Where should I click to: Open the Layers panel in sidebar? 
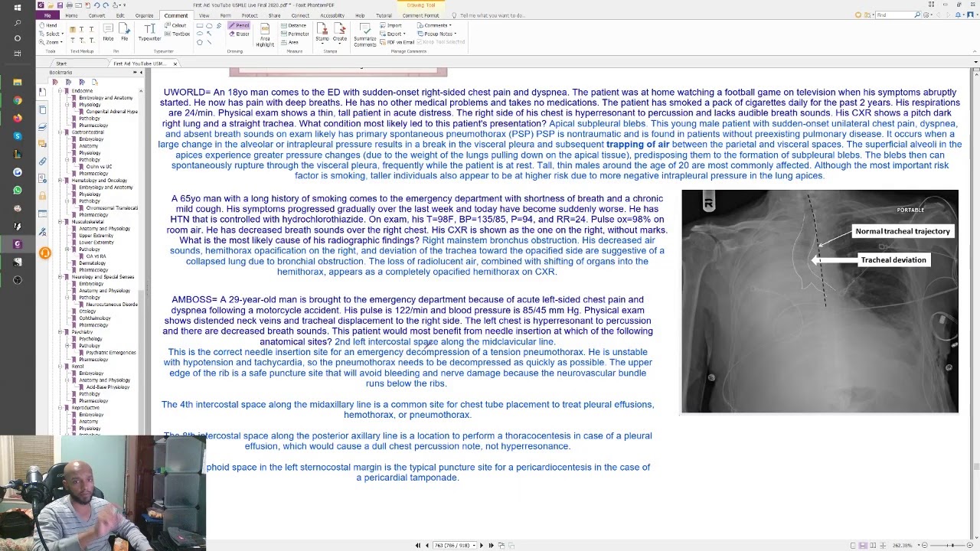[x=43, y=127]
